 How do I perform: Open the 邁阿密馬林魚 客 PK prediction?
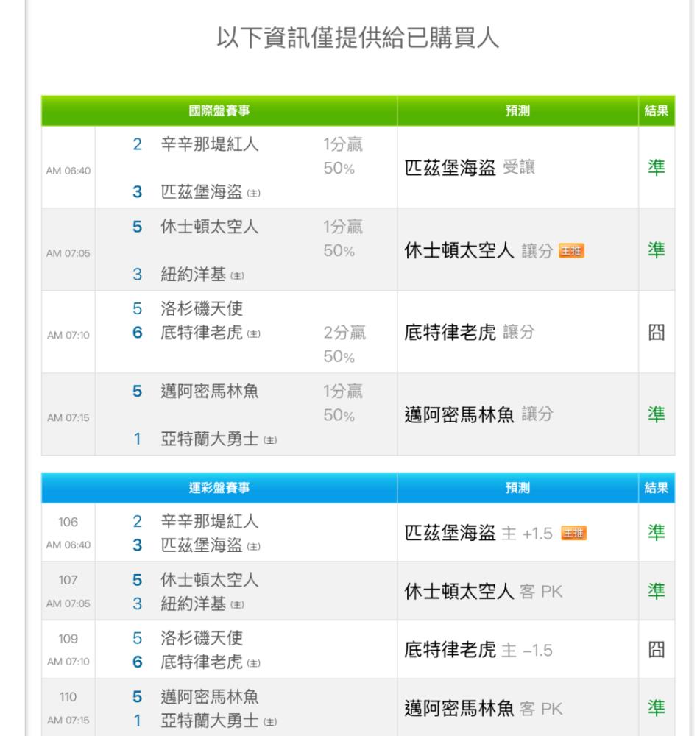pos(483,709)
